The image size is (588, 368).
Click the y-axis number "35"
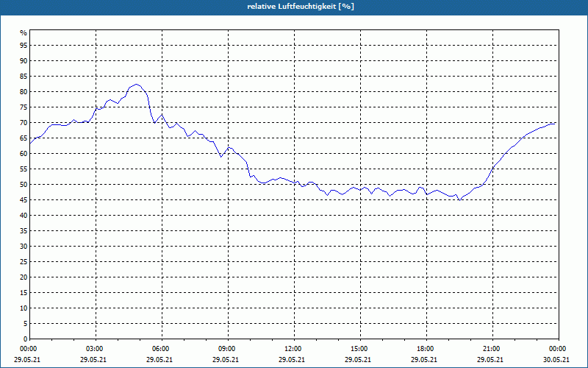(x=24, y=230)
